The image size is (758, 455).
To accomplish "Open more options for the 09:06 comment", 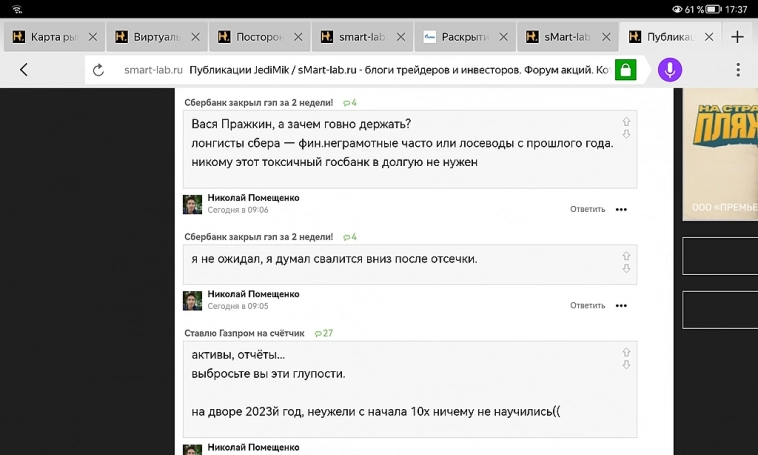I will pos(621,210).
